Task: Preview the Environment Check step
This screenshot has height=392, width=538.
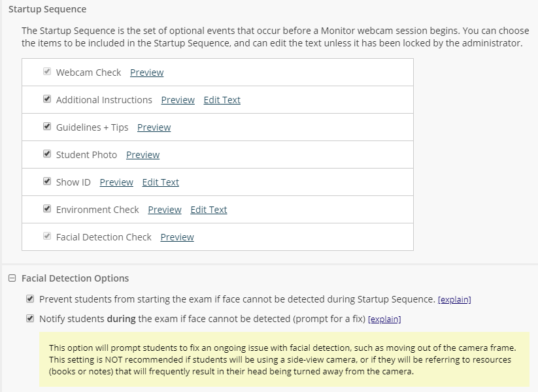Action: (165, 210)
